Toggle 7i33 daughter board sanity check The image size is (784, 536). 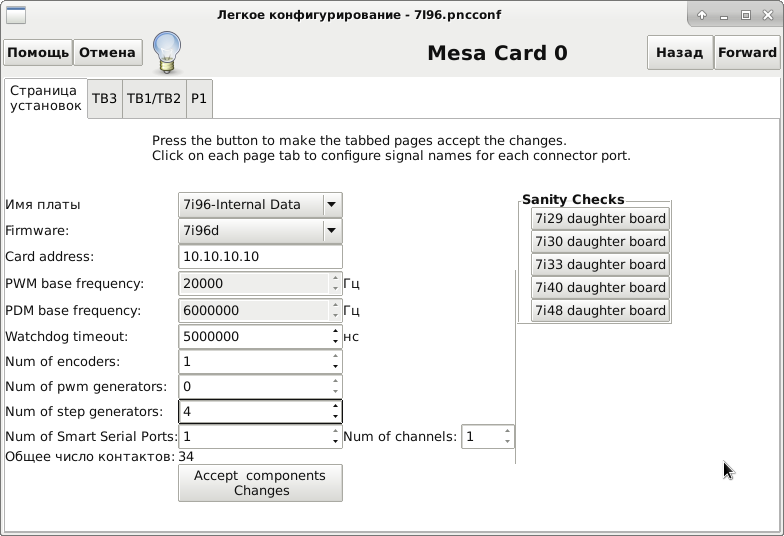point(599,265)
